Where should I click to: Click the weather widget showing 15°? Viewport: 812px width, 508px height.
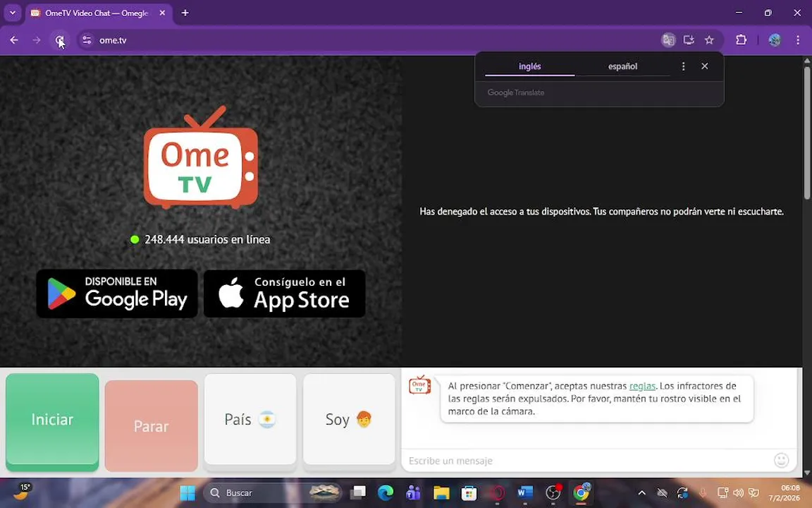click(22, 491)
